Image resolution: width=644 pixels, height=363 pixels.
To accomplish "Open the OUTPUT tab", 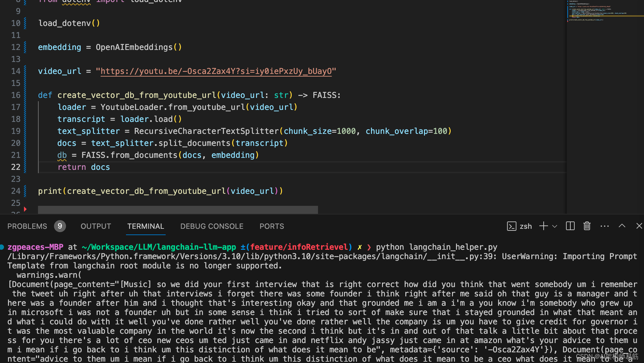I will (x=96, y=226).
